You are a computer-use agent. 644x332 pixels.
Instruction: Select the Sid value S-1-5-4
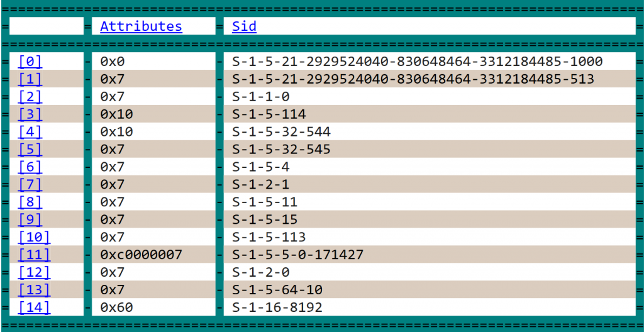tap(261, 167)
